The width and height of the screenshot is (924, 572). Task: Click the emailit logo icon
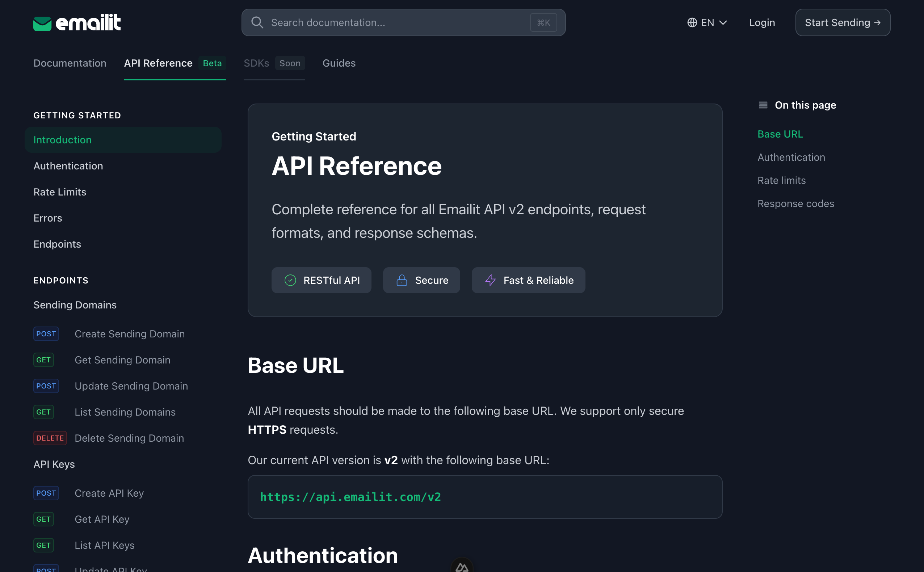(43, 22)
